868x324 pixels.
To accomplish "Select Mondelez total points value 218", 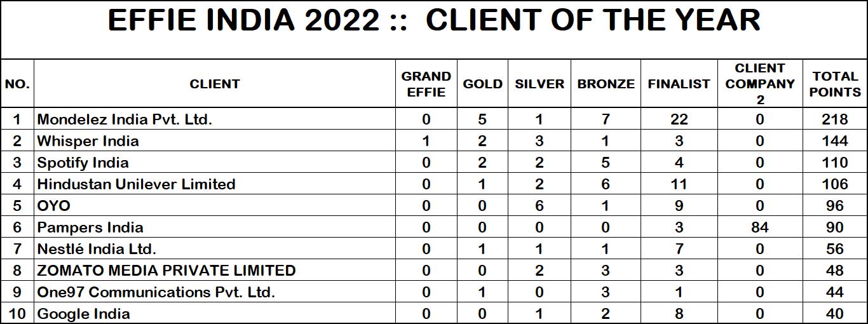I will tap(835, 119).
